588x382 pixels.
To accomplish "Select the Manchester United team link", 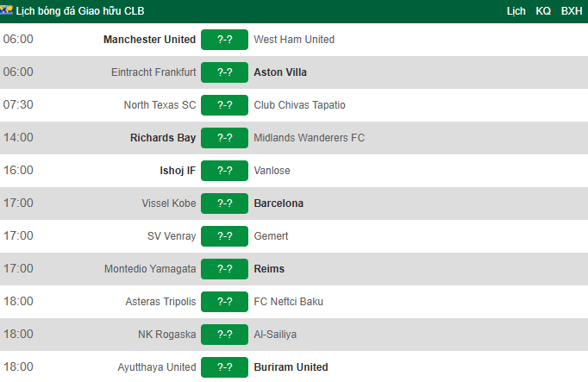I will click(x=149, y=40).
